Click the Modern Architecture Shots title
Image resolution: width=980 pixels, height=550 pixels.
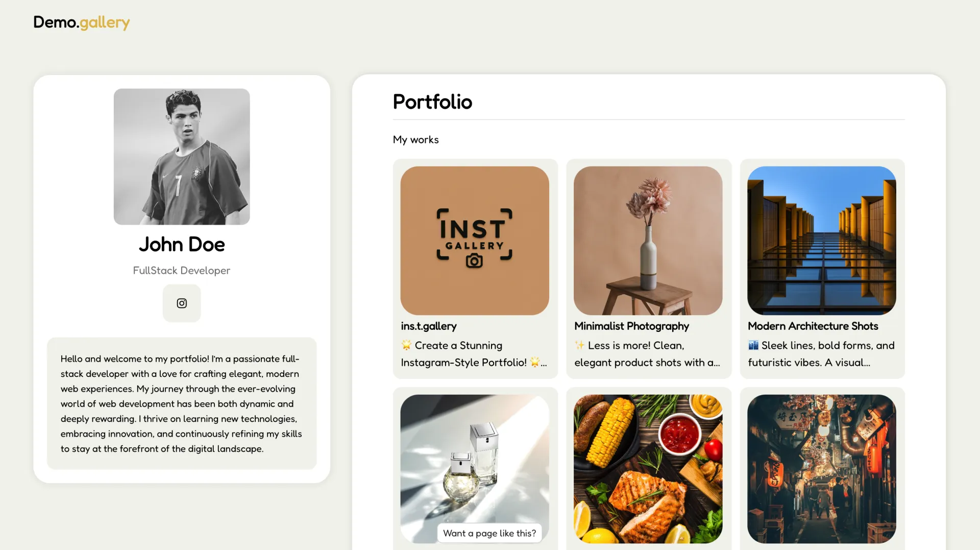point(813,326)
